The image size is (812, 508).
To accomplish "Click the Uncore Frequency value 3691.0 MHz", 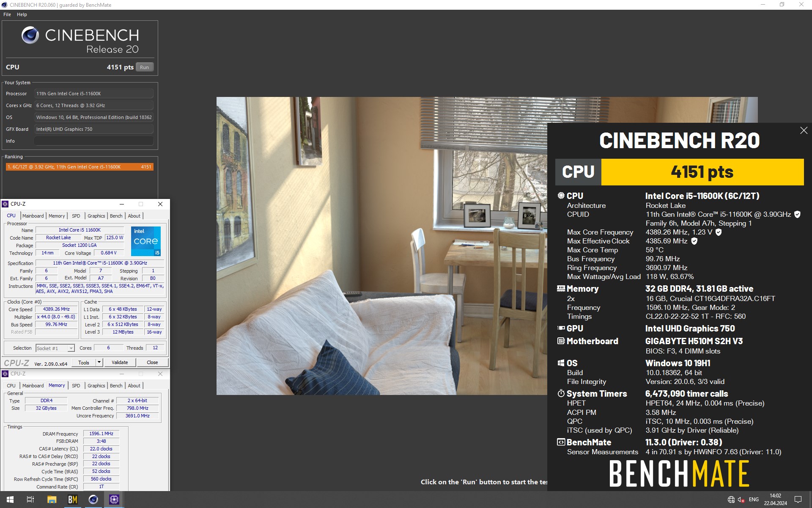I will [x=137, y=416].
